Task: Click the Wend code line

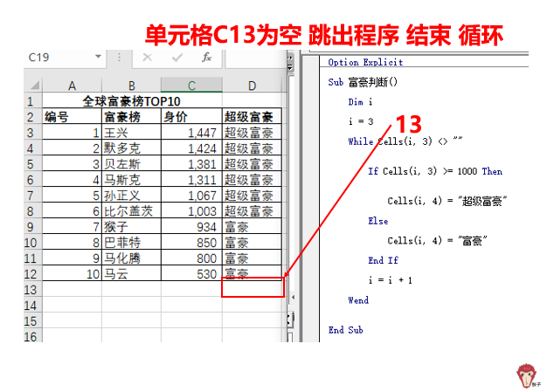Action: [x=358, y=300]
